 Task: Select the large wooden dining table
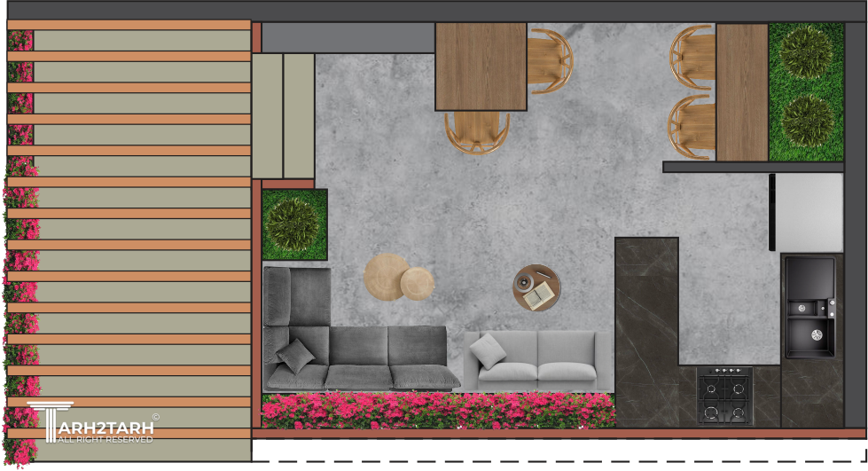[481, 67]
